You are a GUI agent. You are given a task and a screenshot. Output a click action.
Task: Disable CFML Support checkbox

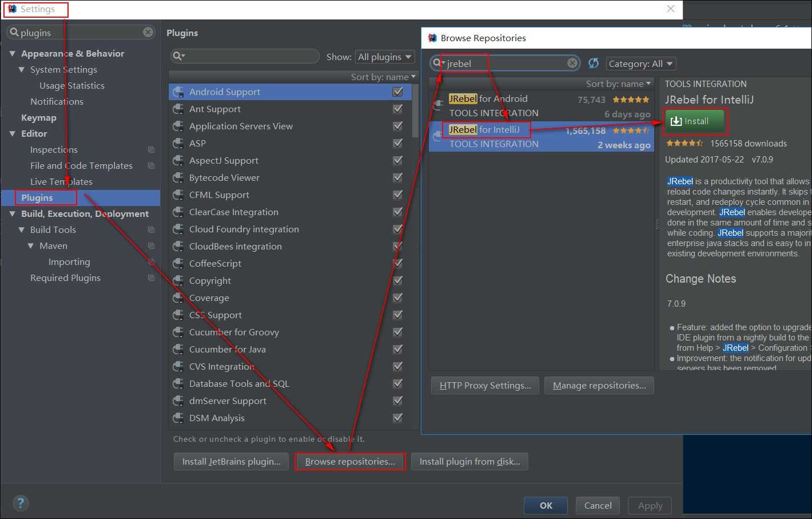[398, 195]
